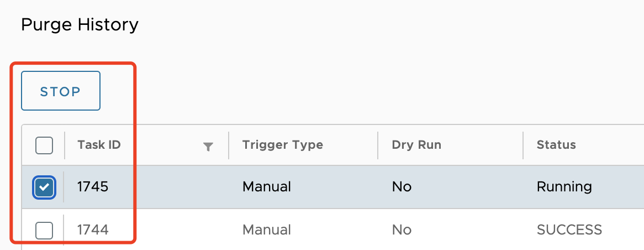The image size is (644, 250).
Task: Click the SUCCESS status of task 1744
Action: click(569, 230)
